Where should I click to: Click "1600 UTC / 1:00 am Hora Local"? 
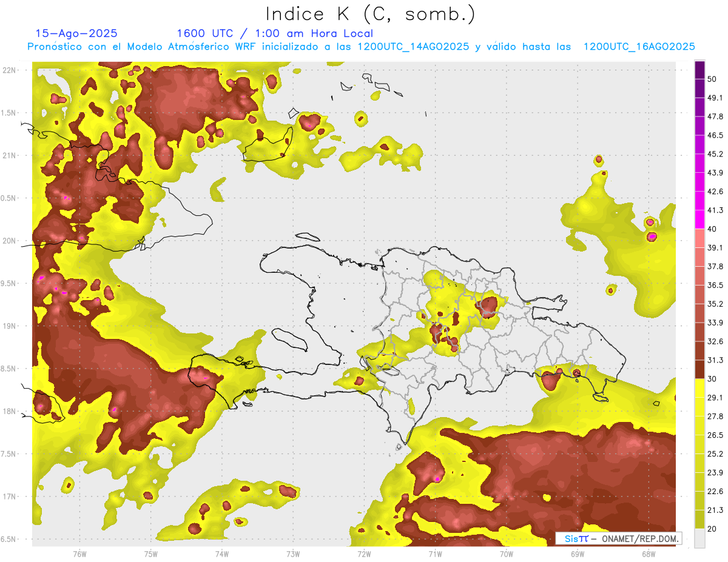[x=275, y=33]
